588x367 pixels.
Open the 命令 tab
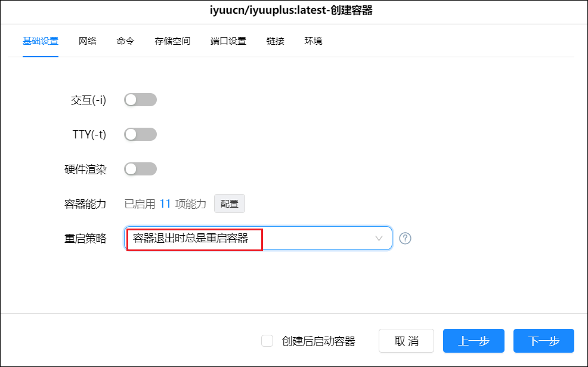(125, 41)
